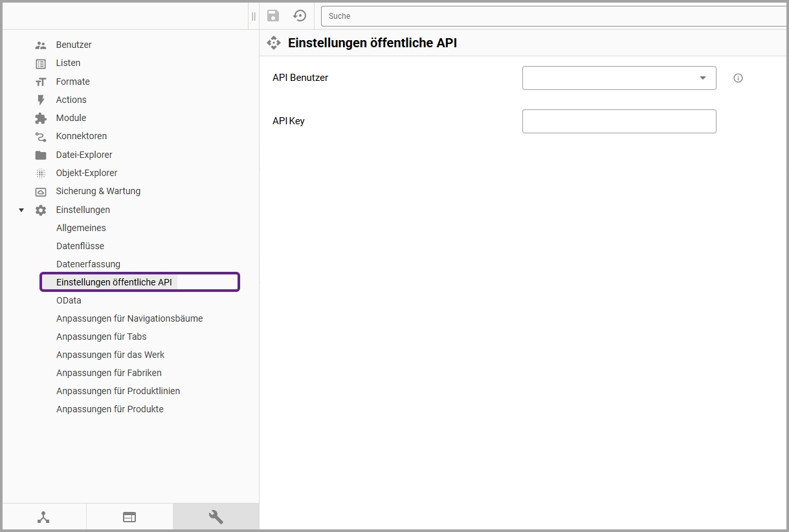The height and width of the screenshot is (532, 789).
Task: Click the lightning bolt Actions icon
Action: click(x=41, y=100)
